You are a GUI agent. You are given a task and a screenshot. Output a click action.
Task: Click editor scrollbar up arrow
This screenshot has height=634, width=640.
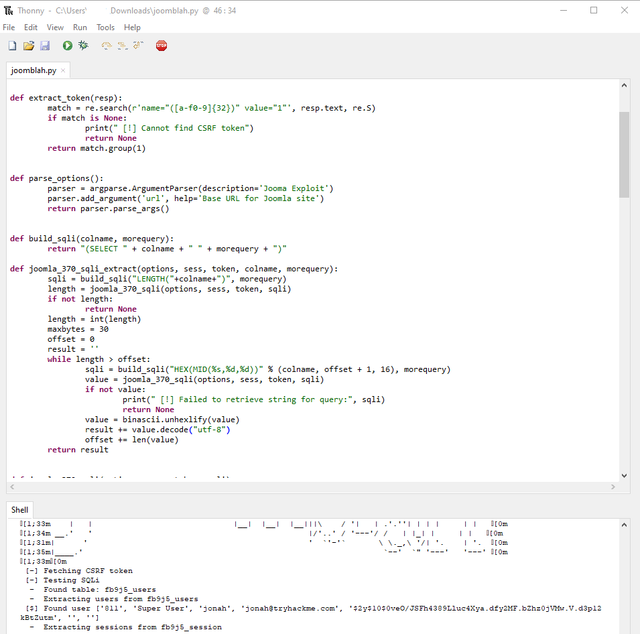[624, 85]
